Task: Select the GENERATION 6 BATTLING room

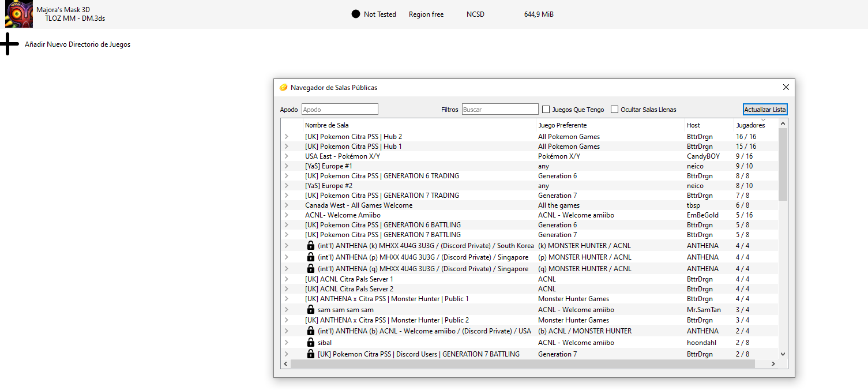Action: tap(382, 225)
